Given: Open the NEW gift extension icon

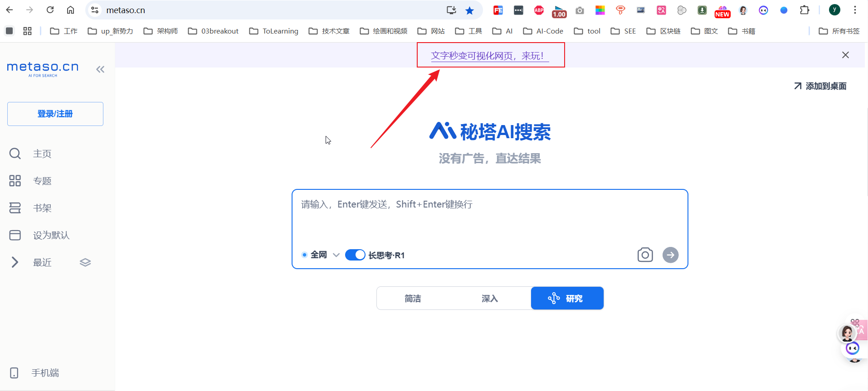Looking at the screenshot, I should [722, 12].
